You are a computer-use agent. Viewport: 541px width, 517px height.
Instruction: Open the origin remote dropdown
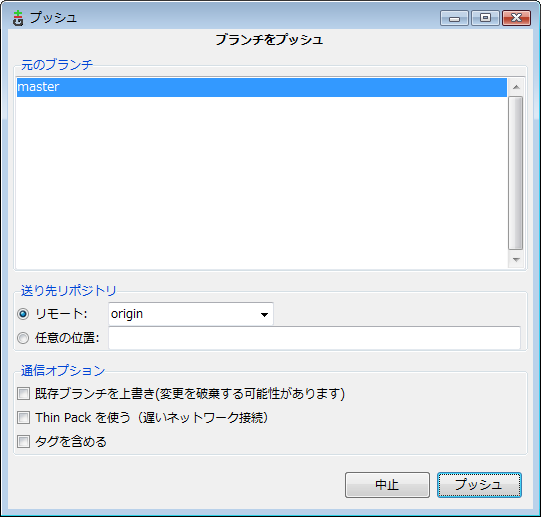click(x=191, y=314)
